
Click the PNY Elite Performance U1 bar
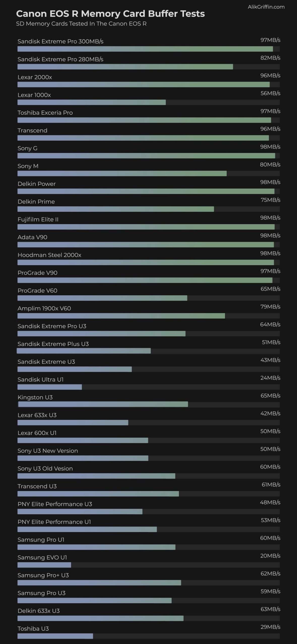pos(87,530)
